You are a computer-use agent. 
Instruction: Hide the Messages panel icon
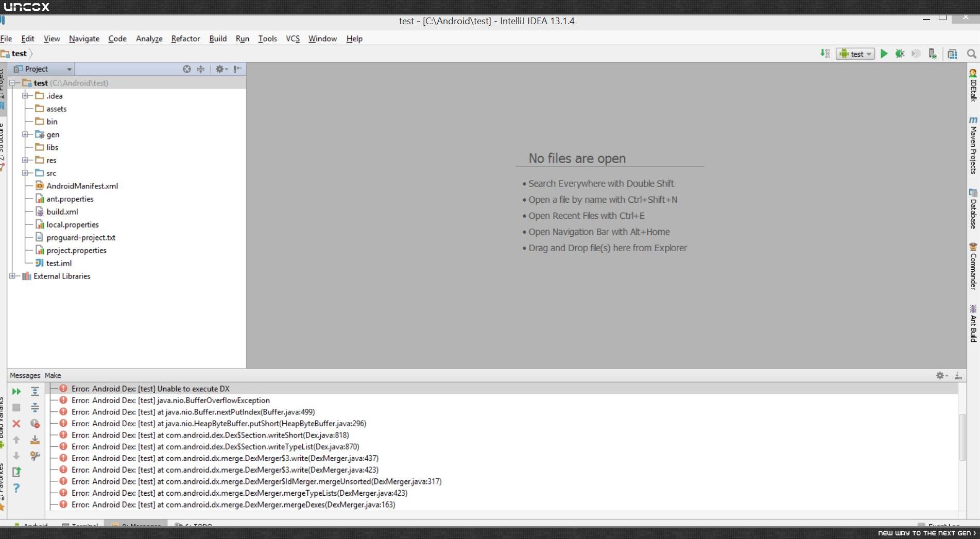(x=958, y=376)
